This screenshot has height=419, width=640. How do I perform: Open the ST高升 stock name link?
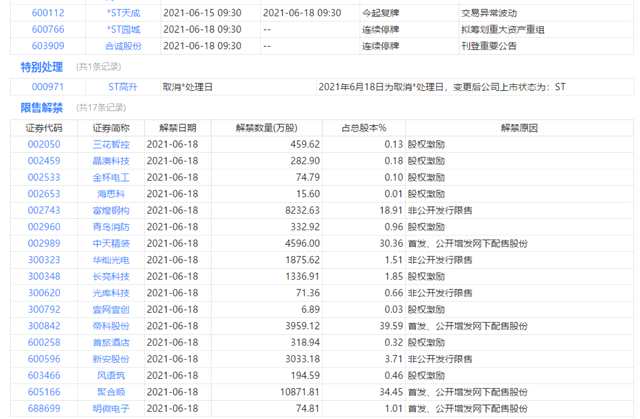[x=123, y=87]
